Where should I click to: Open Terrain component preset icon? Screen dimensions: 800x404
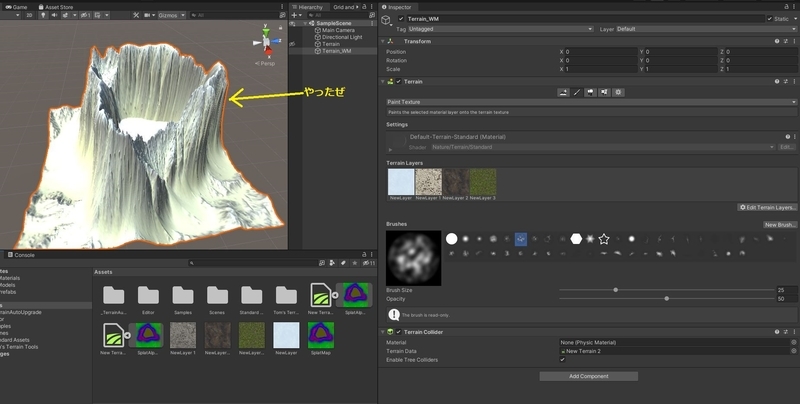[786, 81]
